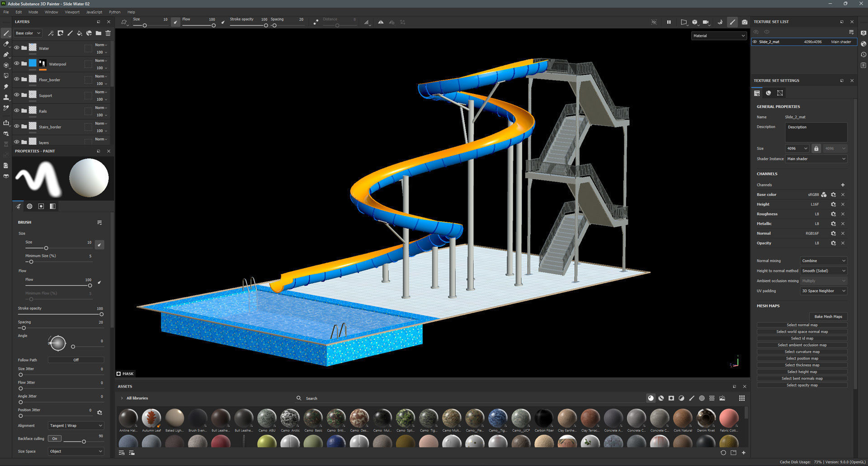868x466 pixels.
Task: Open Brush section options menu icon
Action: 99,222
